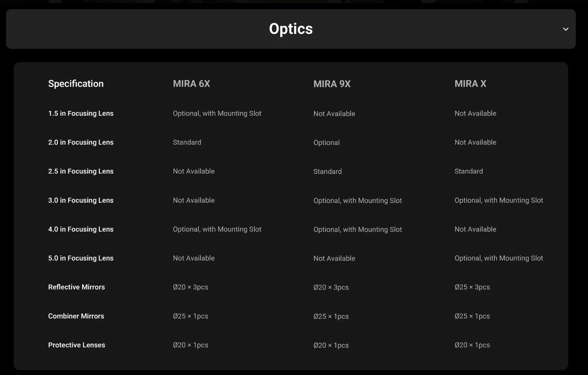The image size is (588, 375).
Task: Click the 4.0 in Focusing Lens row label
Action: pos(81,229)
